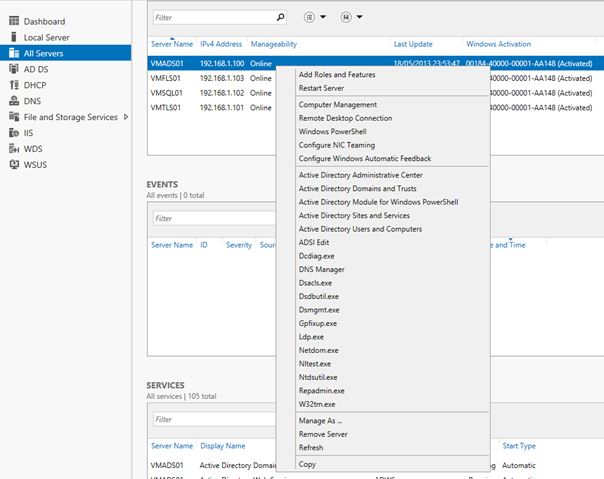Click the Events filter input field

214,218
